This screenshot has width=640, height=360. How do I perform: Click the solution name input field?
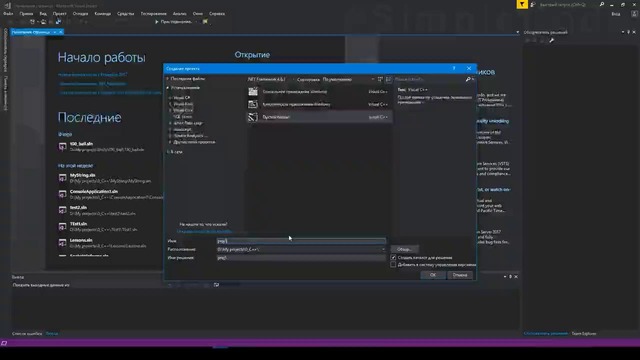click(301, 258)
